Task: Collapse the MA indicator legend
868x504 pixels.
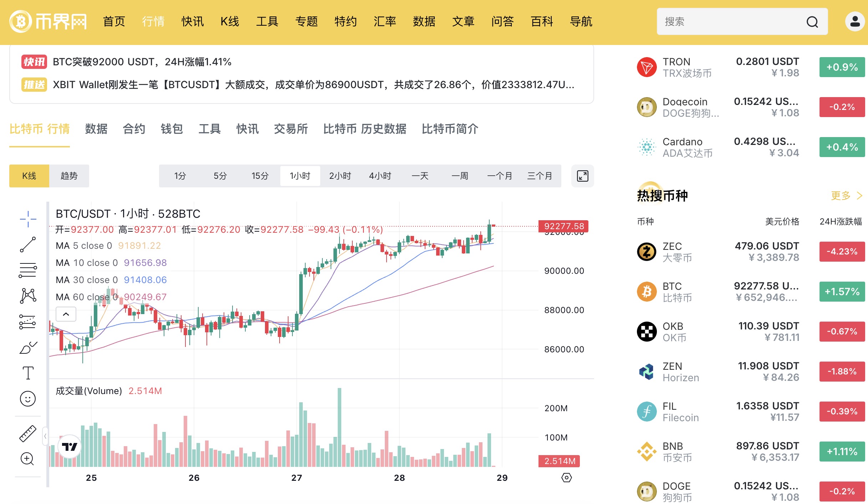Action: 66,314
